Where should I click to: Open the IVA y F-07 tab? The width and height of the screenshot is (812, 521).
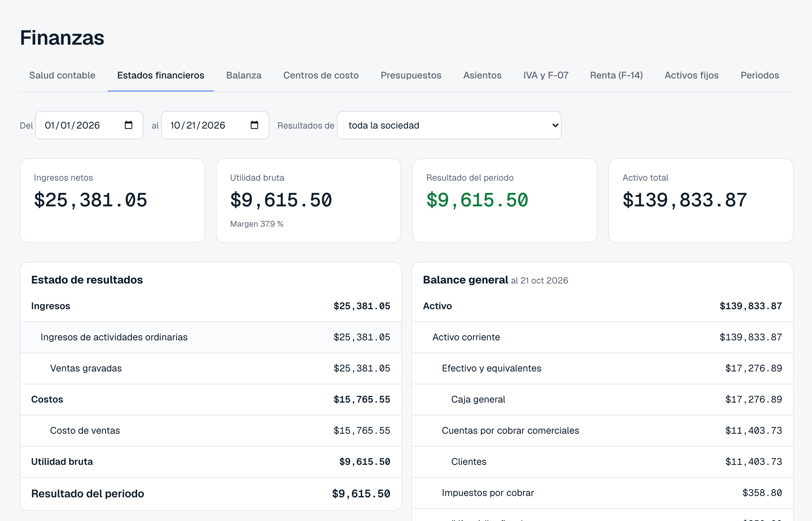click(x=546, y=75)
